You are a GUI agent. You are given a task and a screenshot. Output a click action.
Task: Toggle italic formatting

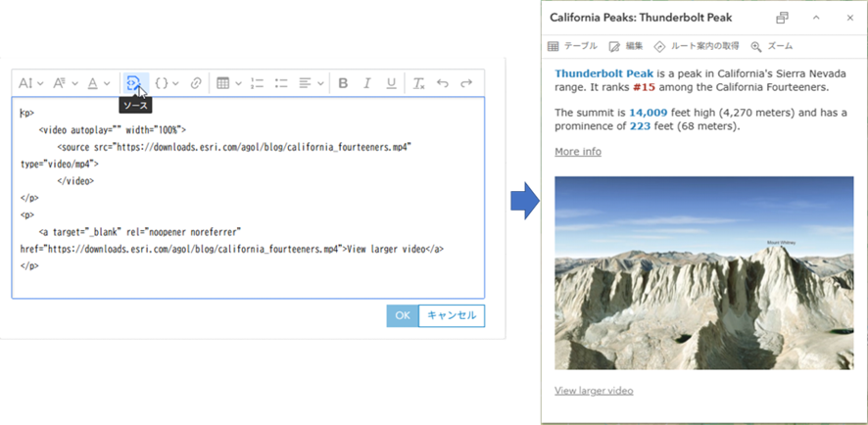pos(367,83)
